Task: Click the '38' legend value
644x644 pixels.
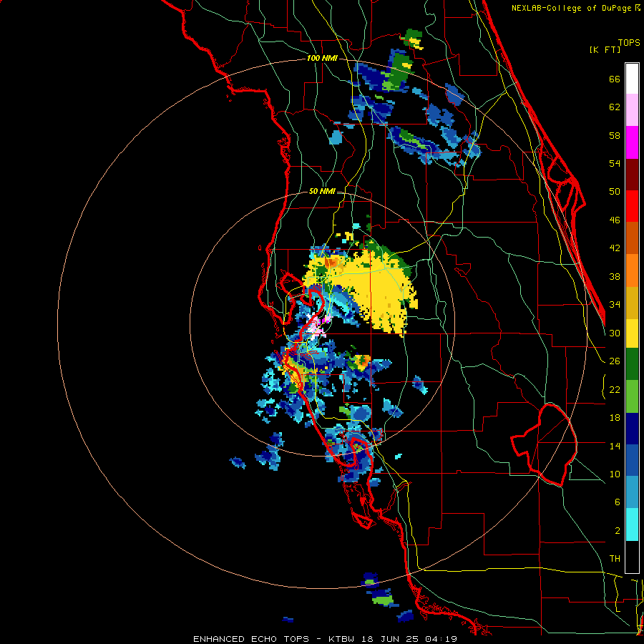Action: 615,276
